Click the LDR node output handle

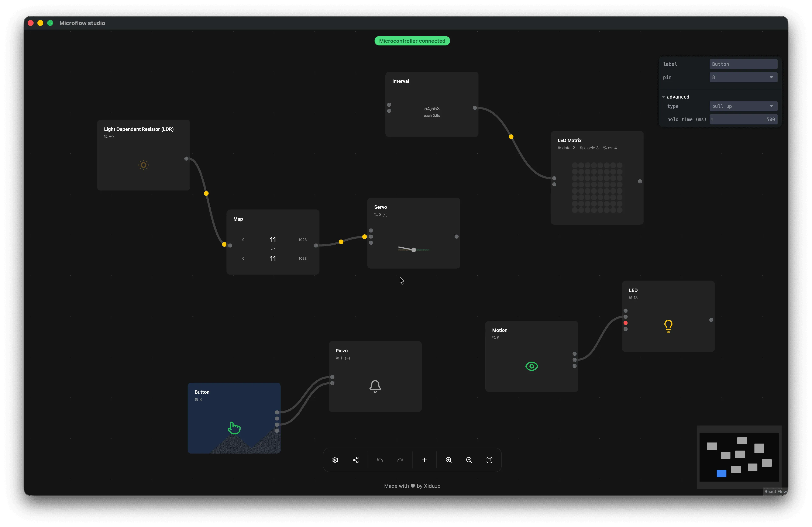(186, 159)
